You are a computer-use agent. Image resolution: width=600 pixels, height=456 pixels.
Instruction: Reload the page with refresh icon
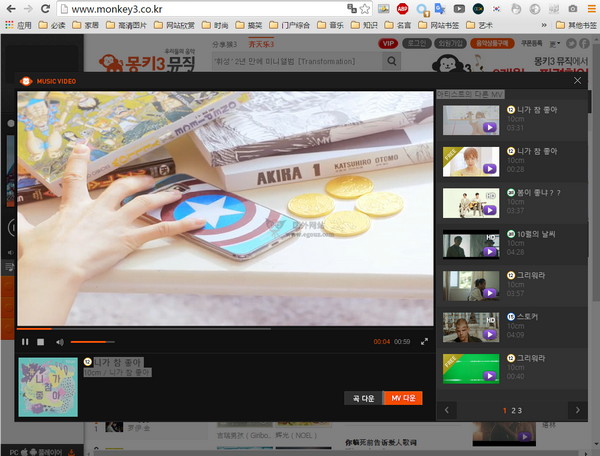(x=45, y=9)
